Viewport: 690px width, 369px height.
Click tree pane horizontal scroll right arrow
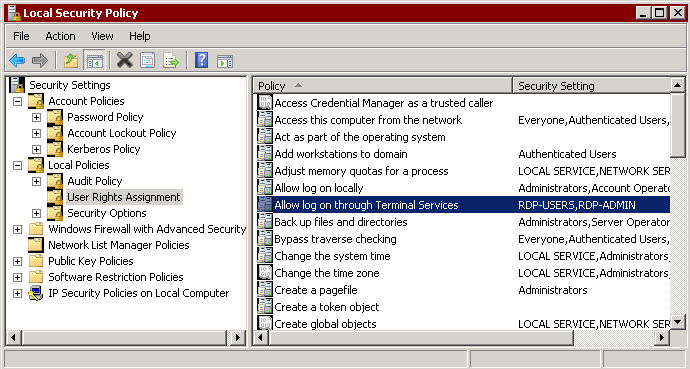tap(238, 338)
